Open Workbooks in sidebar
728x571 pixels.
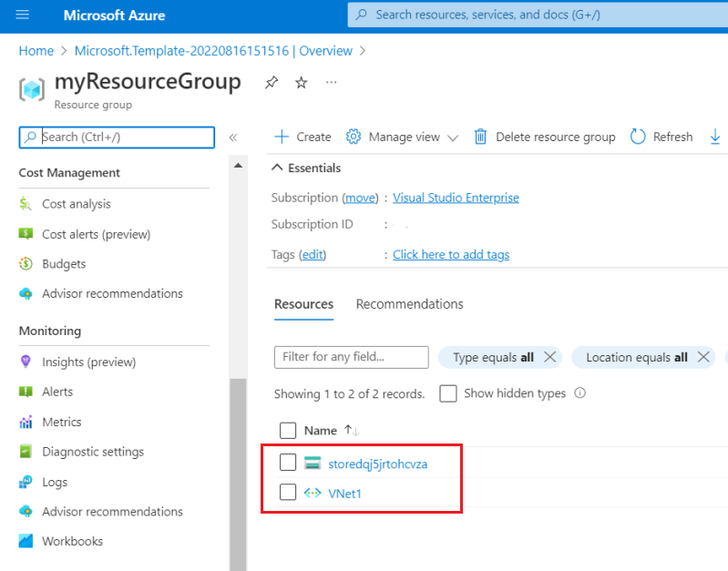[x=72, y=541]
